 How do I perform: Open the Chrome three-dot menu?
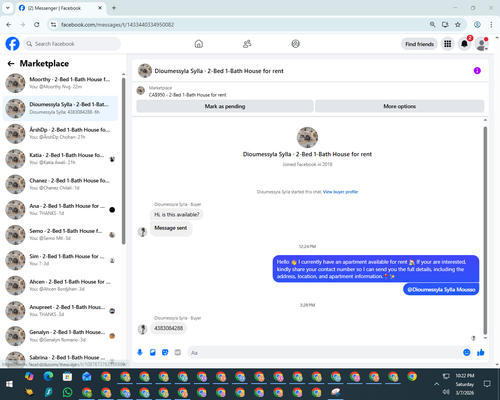pyautogui.click(x=491, y=25)
